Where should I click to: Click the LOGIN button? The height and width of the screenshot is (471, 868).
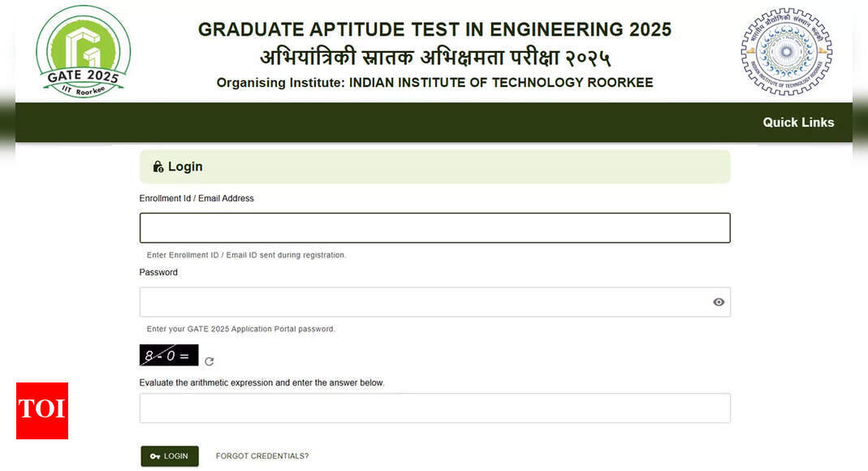170,456
